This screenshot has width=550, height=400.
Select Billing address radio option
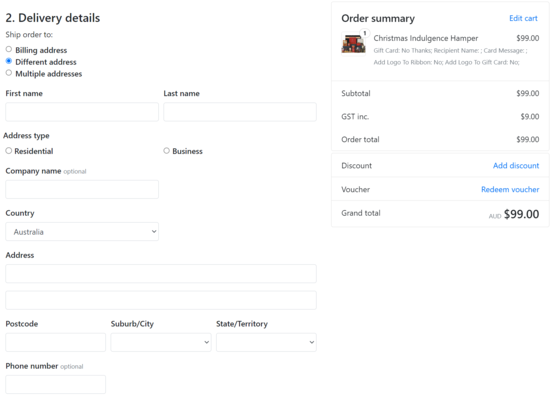(9, 49)
